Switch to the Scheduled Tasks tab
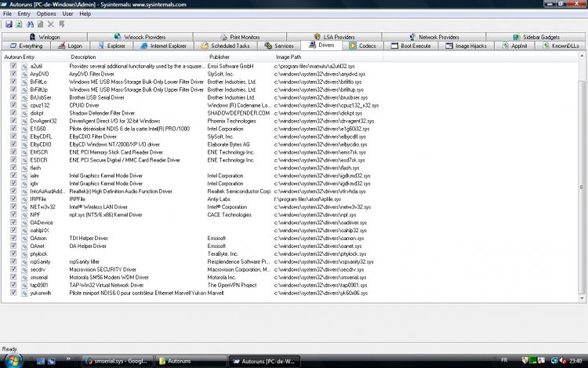The width and height of the screenshot is (588, 368). point(225,46)
